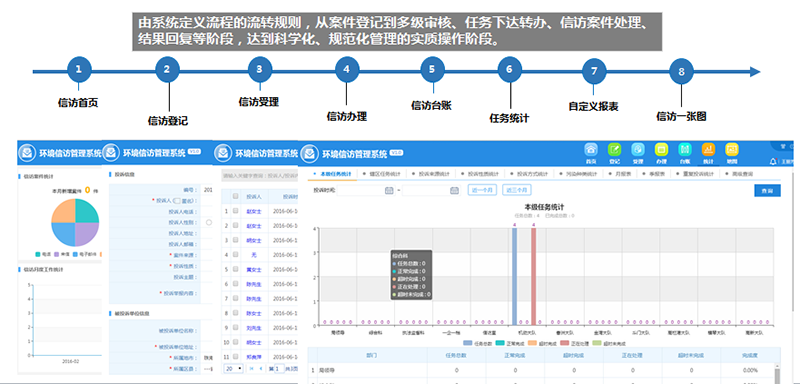Go to first page using pager arrow

click(251, 368)
